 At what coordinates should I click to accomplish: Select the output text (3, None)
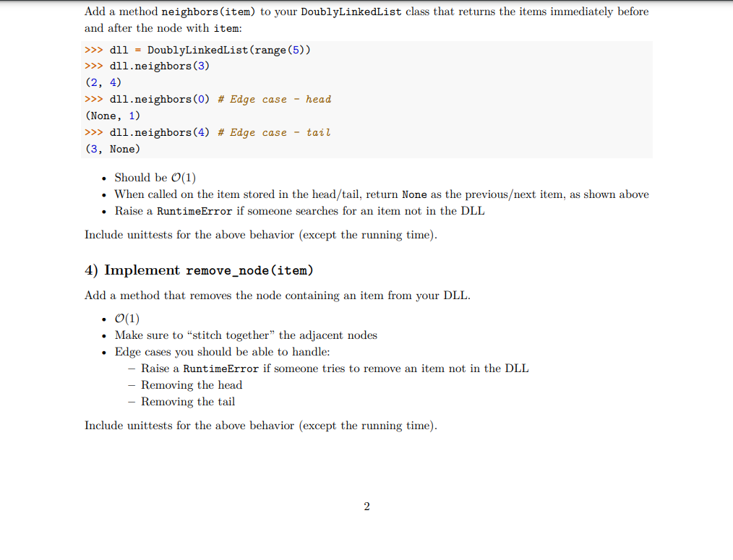tap(112, 149)
